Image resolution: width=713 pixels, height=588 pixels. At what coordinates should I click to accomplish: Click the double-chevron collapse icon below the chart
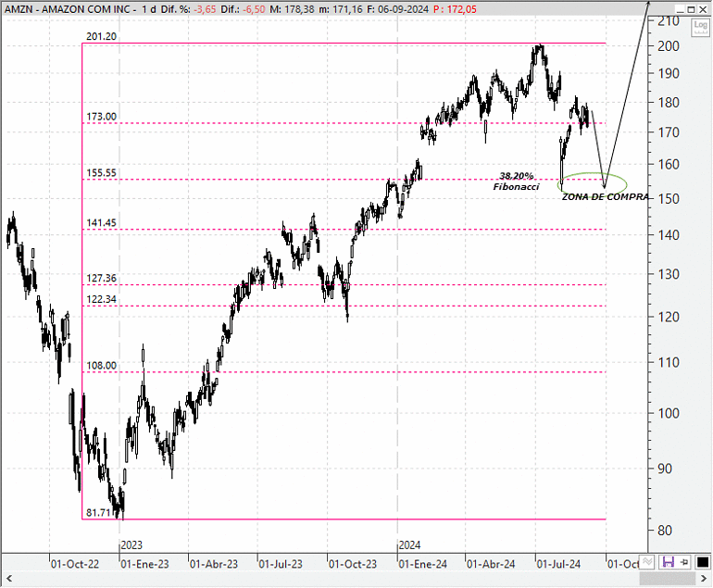click(x=647, y=562)
